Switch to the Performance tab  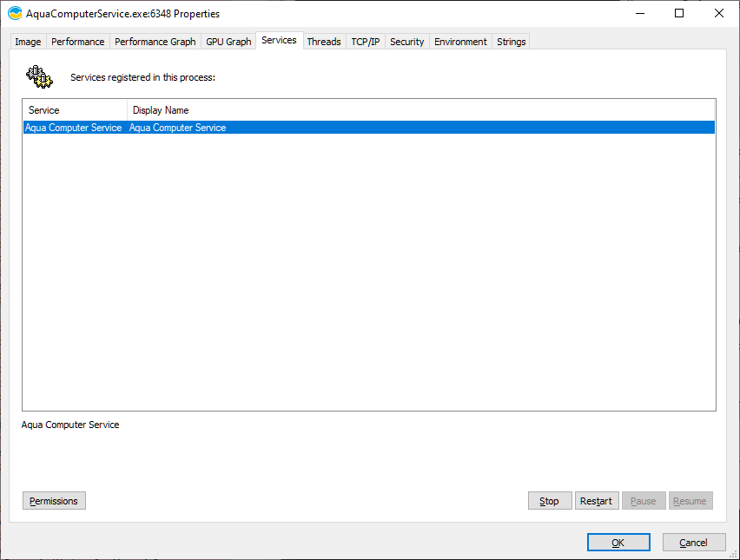point(78,42)
